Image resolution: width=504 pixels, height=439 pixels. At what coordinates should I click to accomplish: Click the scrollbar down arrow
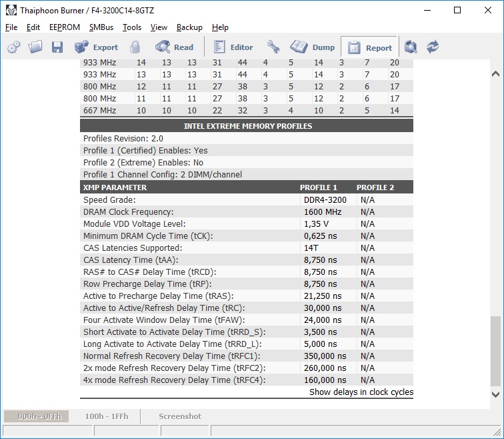495,394
